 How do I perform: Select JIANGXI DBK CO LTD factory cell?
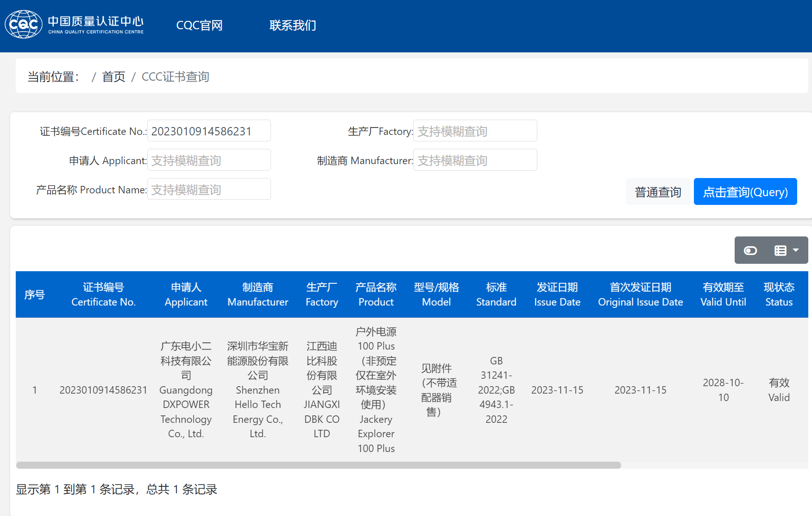(322, 390)
